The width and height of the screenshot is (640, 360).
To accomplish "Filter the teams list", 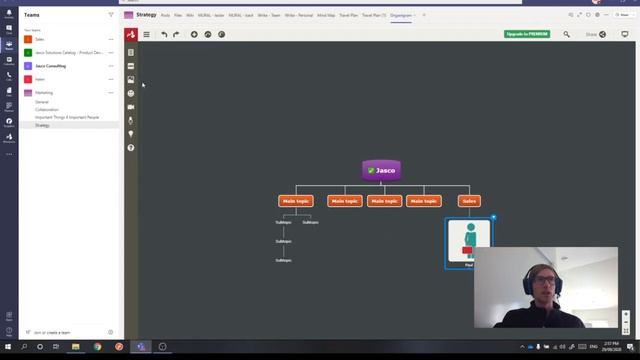I will click(x=111, y=15).
